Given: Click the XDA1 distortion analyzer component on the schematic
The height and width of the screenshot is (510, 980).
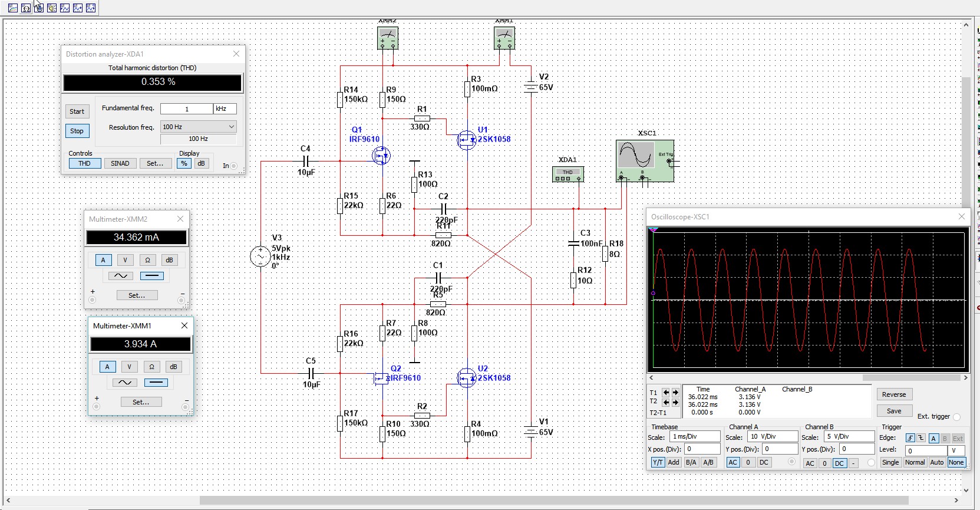Looking at the screenshot, I should 568,174.
